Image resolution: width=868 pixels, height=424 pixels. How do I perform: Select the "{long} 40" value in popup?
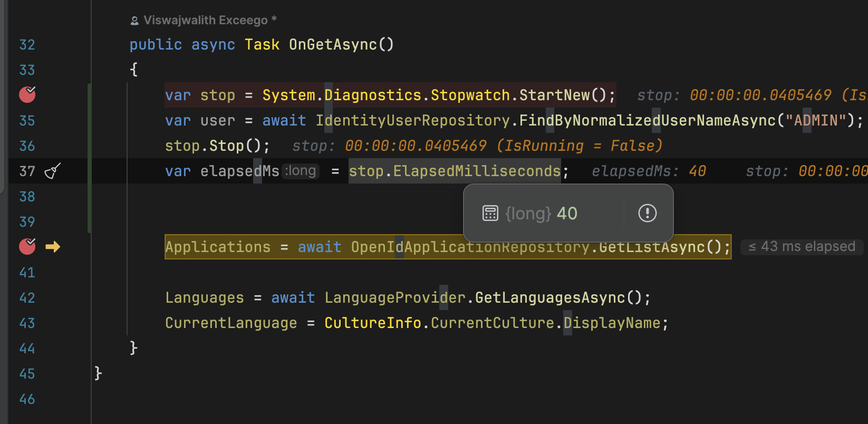[541, 213]
